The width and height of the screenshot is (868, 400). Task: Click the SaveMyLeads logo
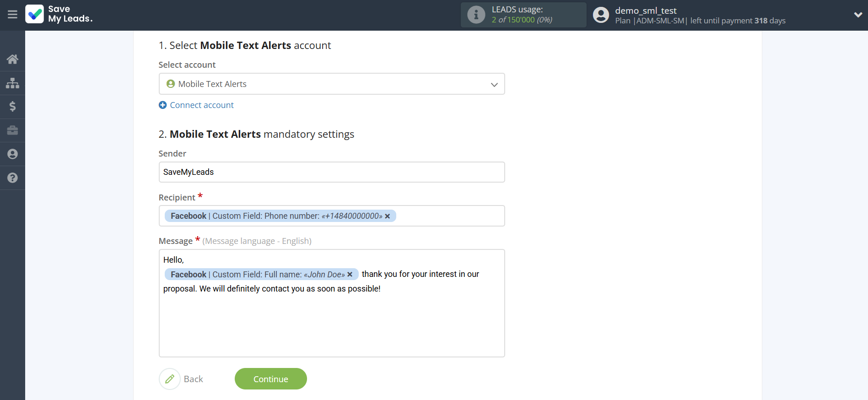[x=59, y=14]
